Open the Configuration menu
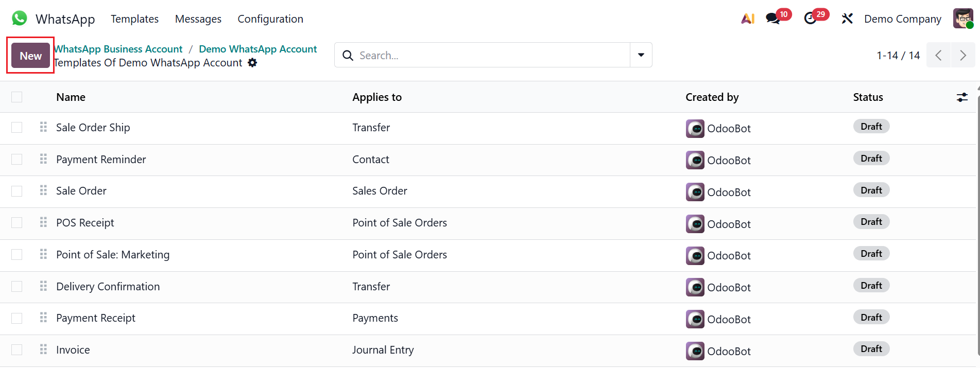This screenshot has width=980, height=368. pyautogui.click(x=270, y=19)
